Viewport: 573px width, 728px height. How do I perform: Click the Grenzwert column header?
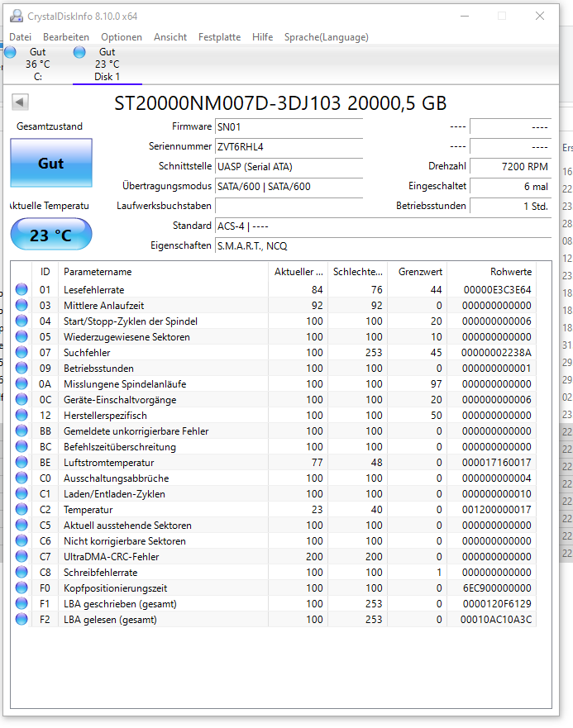click(417, 272)
